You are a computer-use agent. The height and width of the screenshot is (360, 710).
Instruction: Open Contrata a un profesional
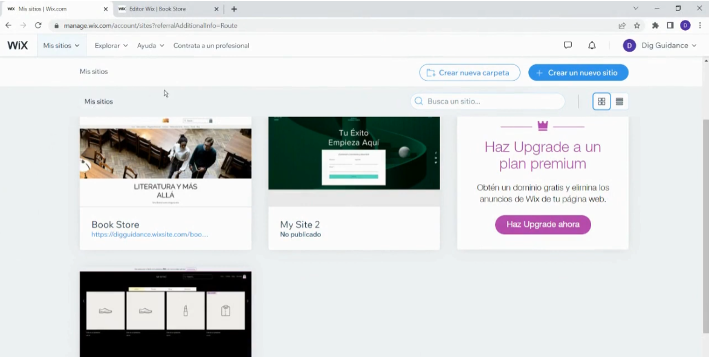tap(211, 45)
